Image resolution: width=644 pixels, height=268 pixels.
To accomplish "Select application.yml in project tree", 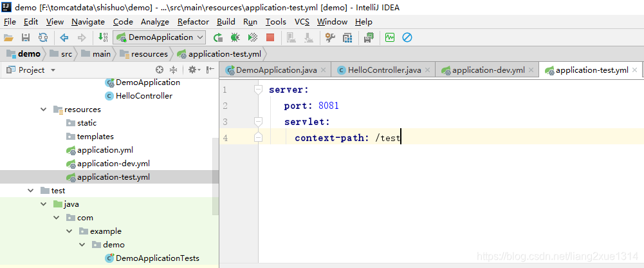I will 99,151.
